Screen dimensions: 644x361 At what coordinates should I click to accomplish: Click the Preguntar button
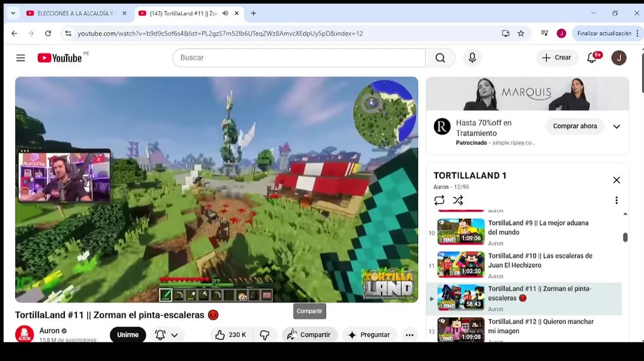click(x=369, y=335)
